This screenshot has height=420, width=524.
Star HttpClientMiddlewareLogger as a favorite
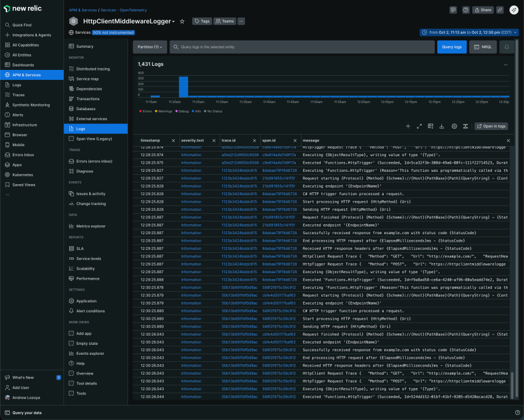[x=182, y=20]
